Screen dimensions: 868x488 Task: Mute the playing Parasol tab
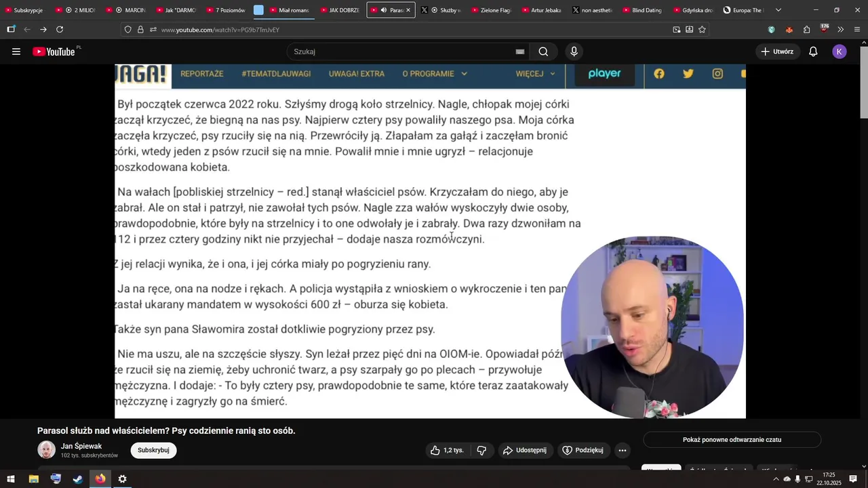[384, 10]
